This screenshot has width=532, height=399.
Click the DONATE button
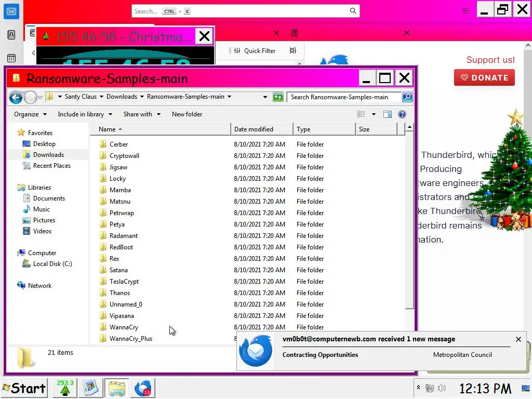coord(484,78)
